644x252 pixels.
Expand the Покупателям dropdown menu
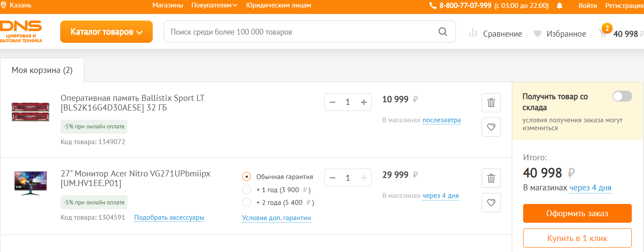214,5
